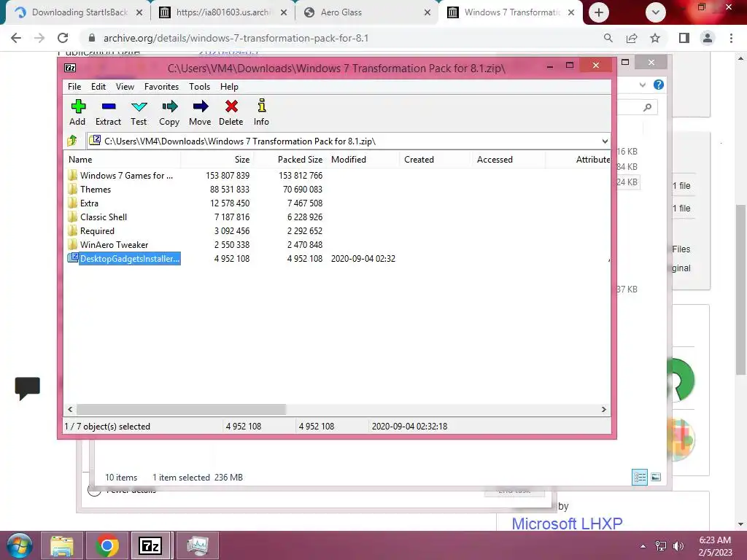Click the zoom magnifier icon in address bar
Viewport: 747px width, 560px height.
coord(608,38)
